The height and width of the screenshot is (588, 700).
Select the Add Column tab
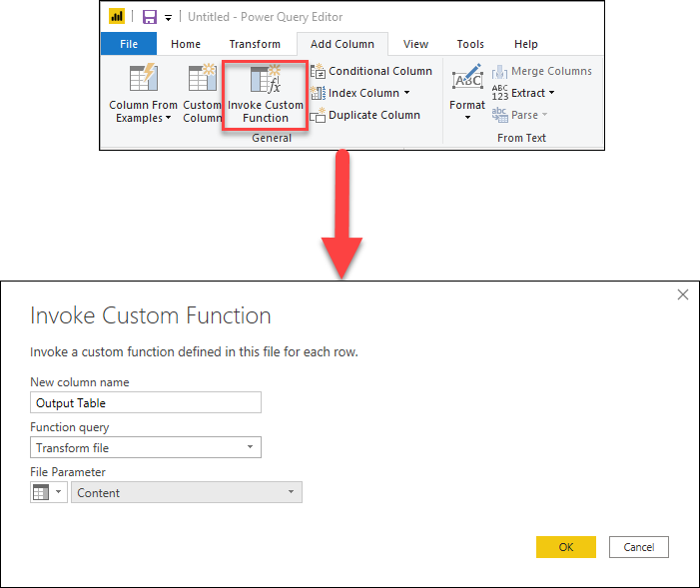point(343,44)
